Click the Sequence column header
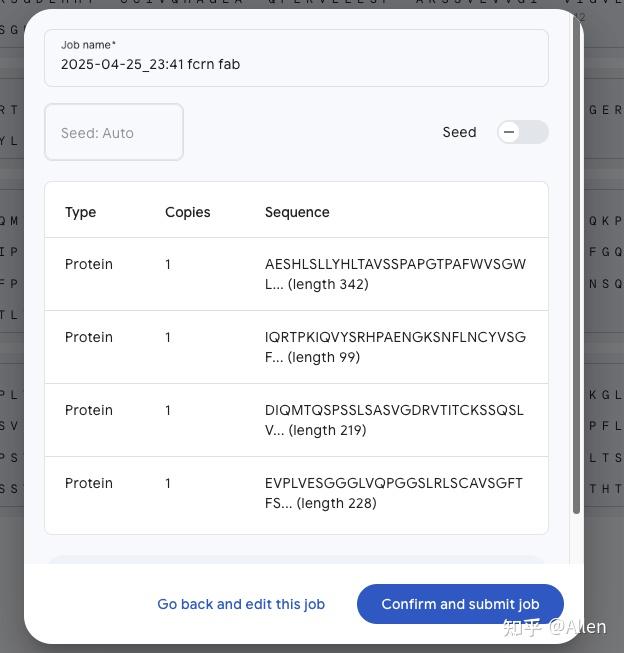Viewport: 624px width, 653px height. coord(297,212)
